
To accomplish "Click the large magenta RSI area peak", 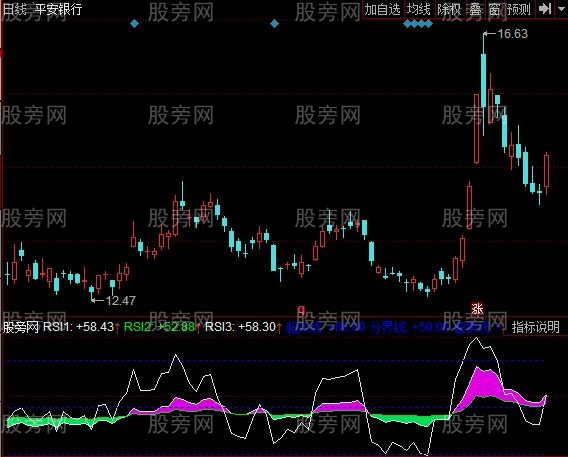I will 484,384.
